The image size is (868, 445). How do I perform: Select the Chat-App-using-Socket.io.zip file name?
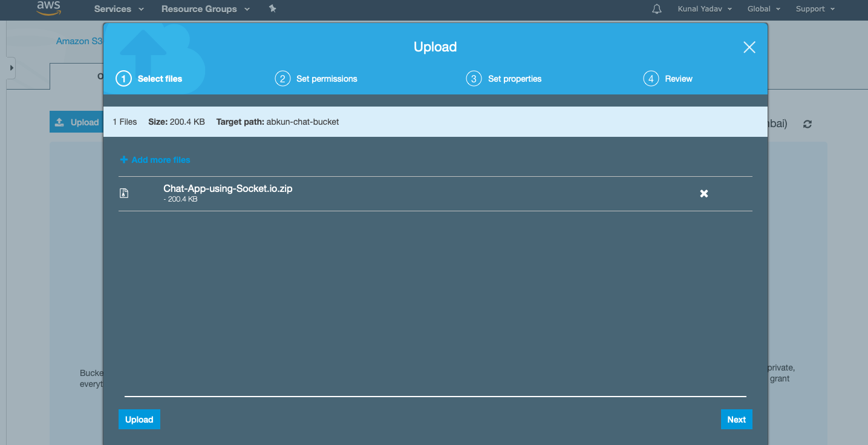pos(228,188)
